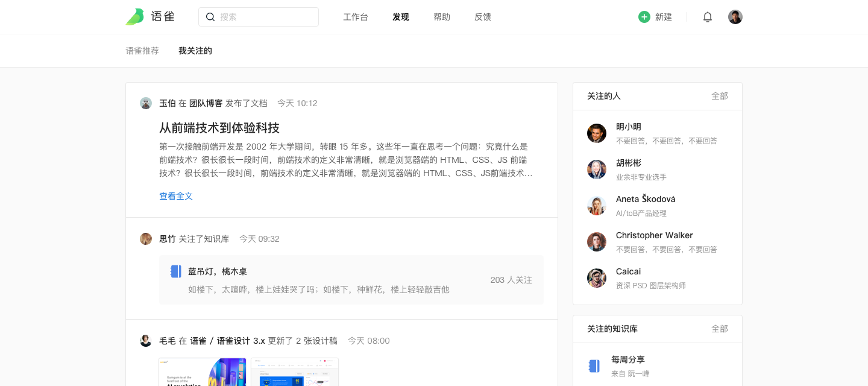Click the green plus 新建 icon
This screenshot has height=386, width=868.
(x=644, y=17)
